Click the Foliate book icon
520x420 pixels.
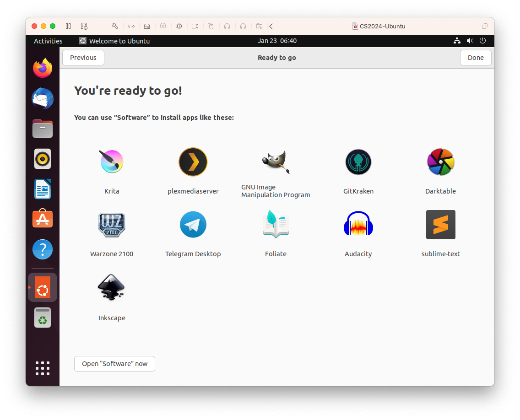tap(276, 225)
